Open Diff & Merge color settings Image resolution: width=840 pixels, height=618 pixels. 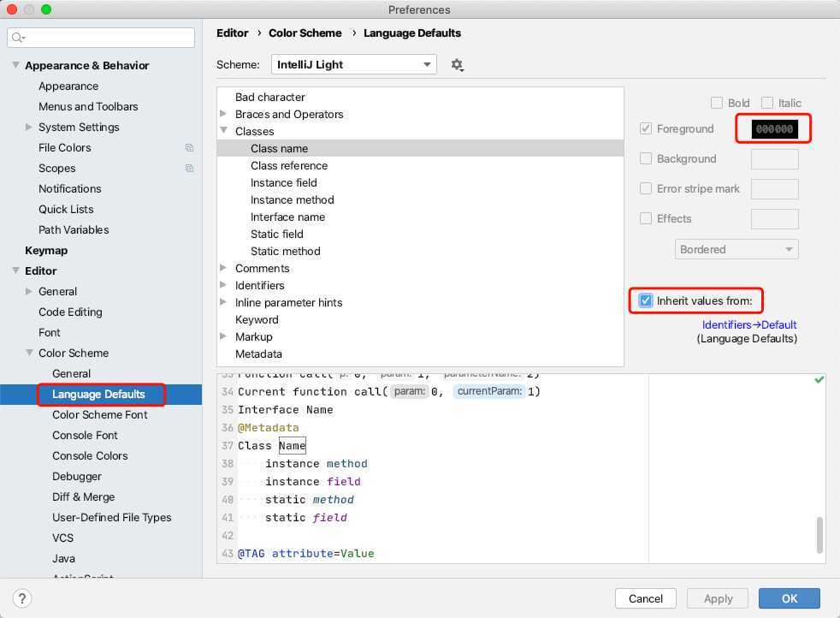coord(83,496)
